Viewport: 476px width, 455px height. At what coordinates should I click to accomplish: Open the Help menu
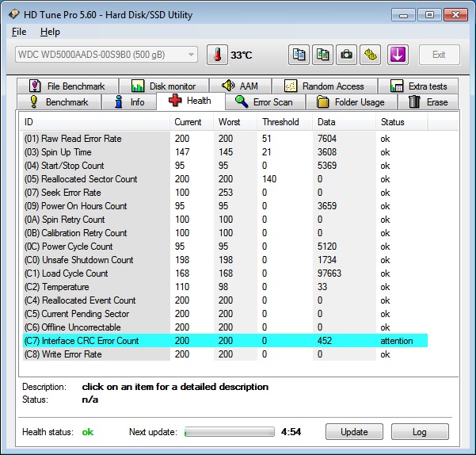pyautogui.click(x=50, y=32)
